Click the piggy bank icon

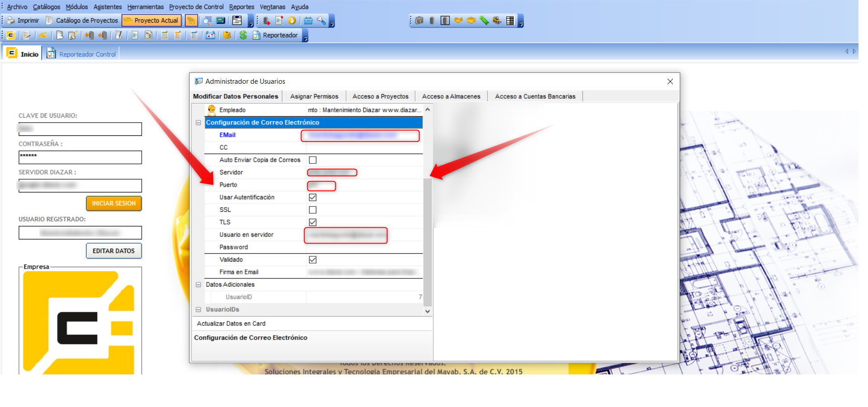(227, 35)
